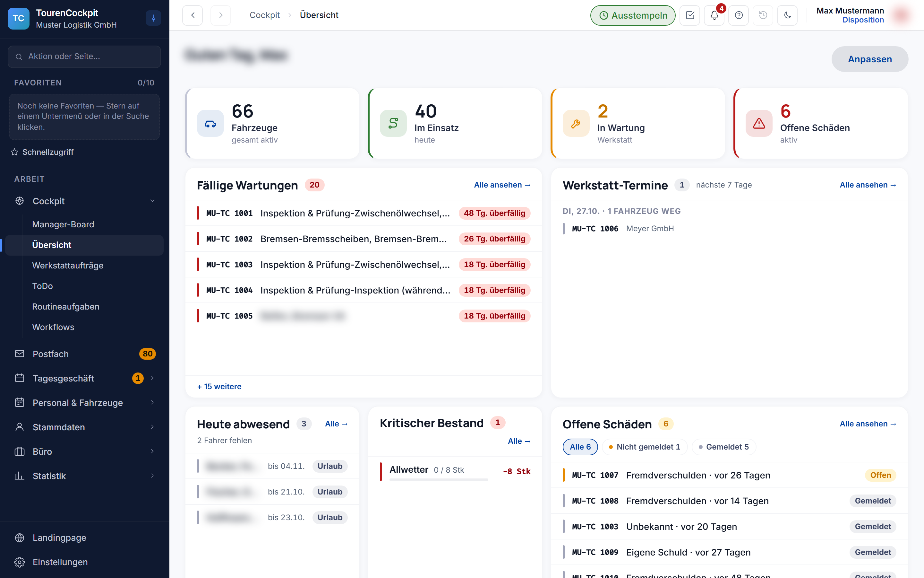Show + 15 weitere maintenance items
This screenshot has width=924, height=578.
point(219,387)
